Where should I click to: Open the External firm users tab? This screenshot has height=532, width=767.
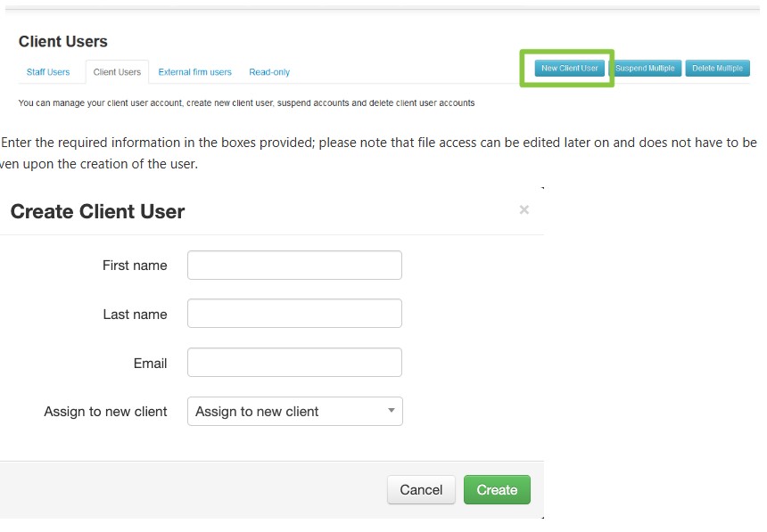click(194, 72)
